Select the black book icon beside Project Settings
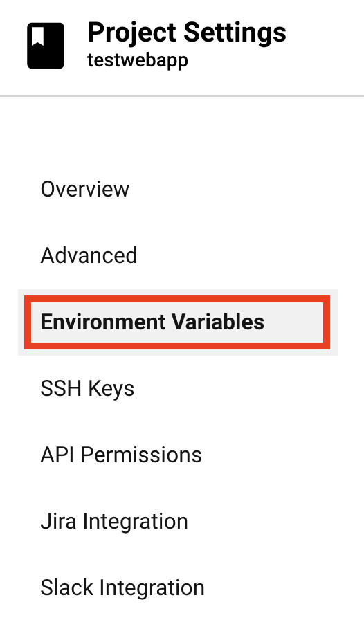The width and height of the screenshot is (364, 638). [x=46, y=46]
